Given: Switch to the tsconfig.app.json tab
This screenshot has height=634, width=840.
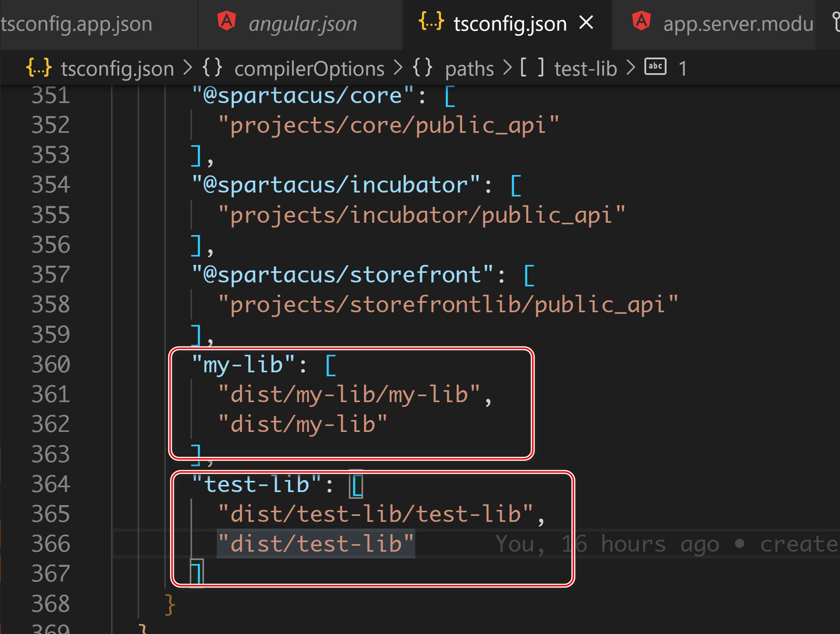Looking at the screenshot, I should coord(76,23).
